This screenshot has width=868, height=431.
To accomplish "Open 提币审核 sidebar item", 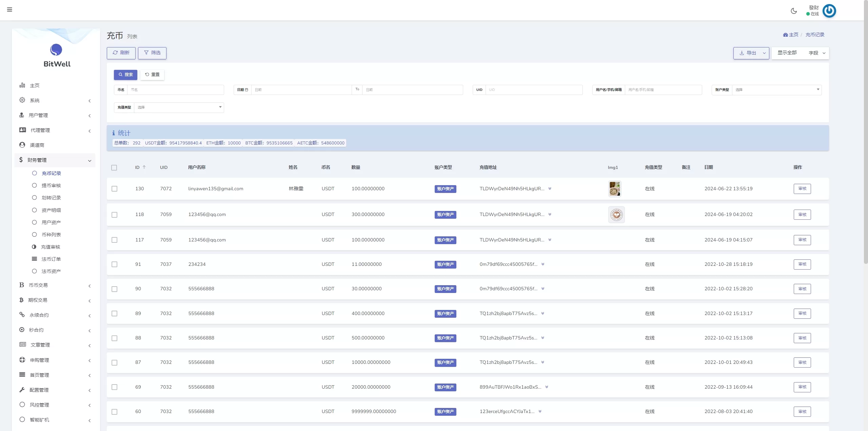I will pyautogui.click(x=51, y=185).
